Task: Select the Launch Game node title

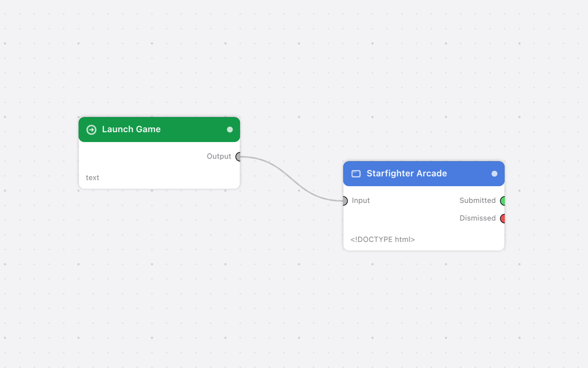Action: (131, 129)
